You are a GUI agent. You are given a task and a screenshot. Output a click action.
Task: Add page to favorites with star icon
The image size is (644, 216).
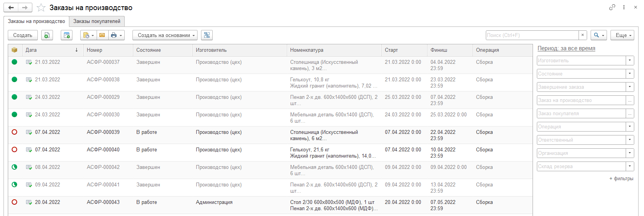[41, 7]
